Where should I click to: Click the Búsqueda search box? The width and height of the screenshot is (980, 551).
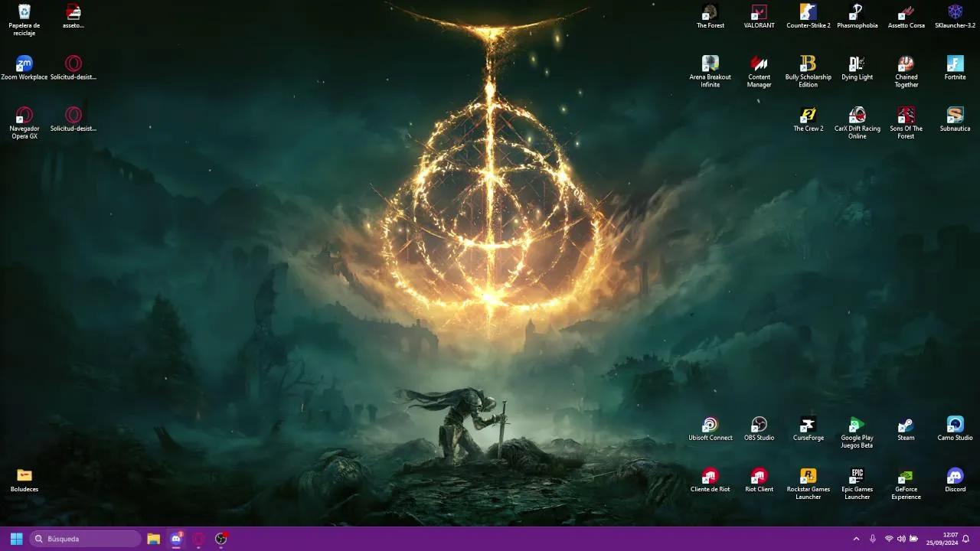click(84, 538)
